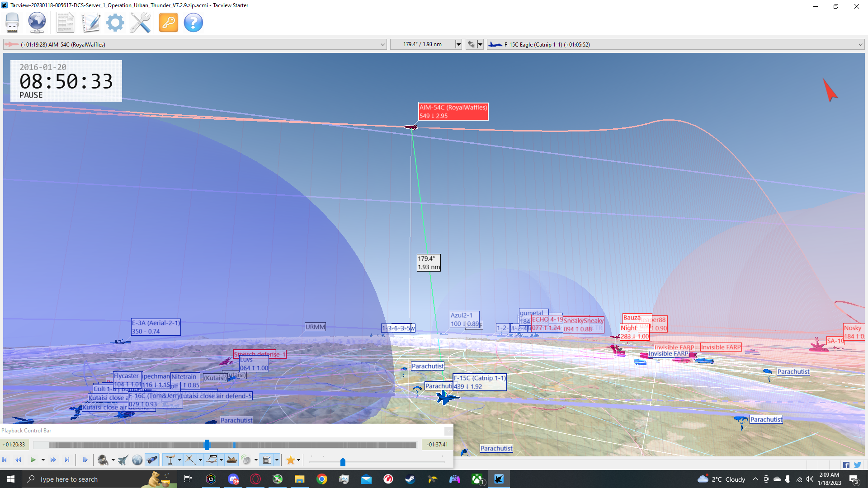The height and width of the screenshot is (488, 868).
Task: Expand the view frame options dropdown
Action: coord(277,460)
